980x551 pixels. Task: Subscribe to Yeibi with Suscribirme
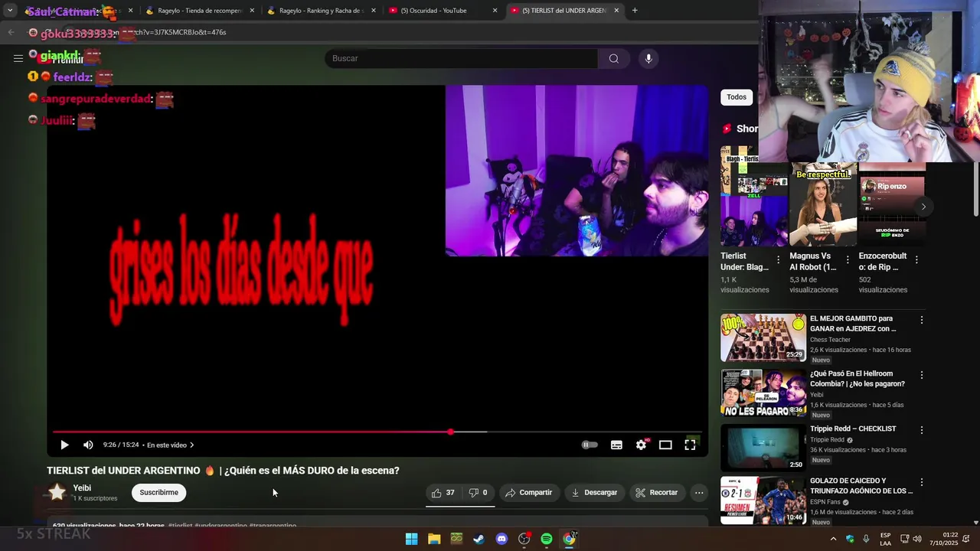point(159,493)
